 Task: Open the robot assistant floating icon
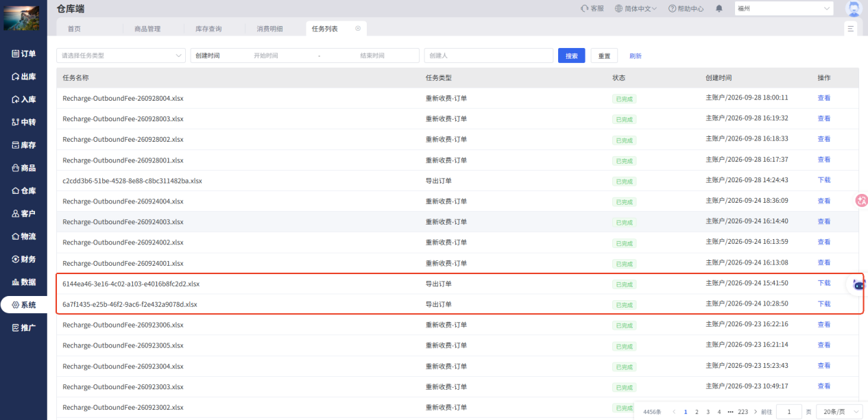pyautogui.click(x=858, y=285)
